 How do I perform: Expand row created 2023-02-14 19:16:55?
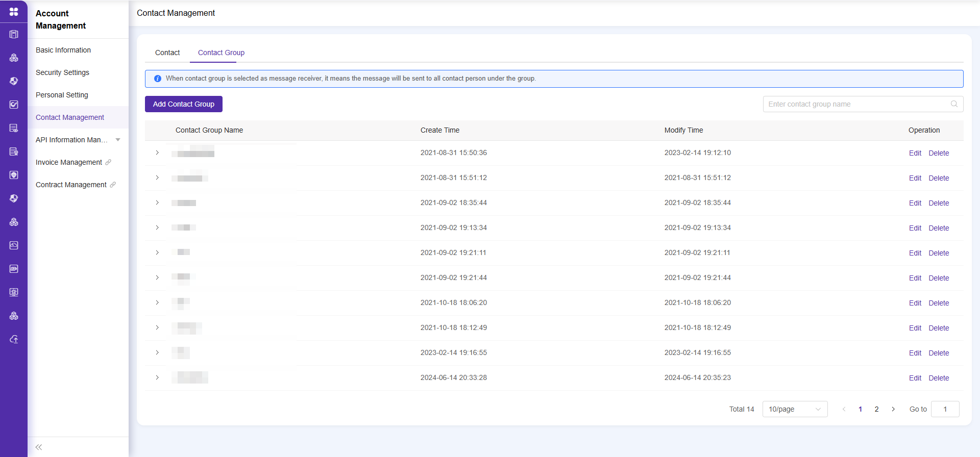[157, 352]
